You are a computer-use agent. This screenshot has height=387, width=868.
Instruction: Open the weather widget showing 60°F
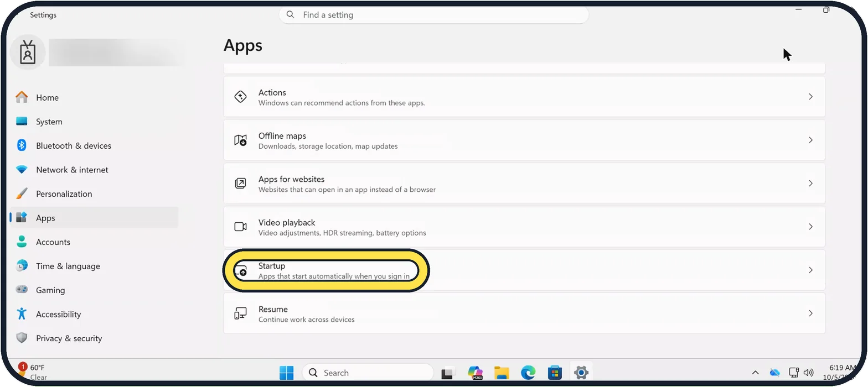pos(33,372)
